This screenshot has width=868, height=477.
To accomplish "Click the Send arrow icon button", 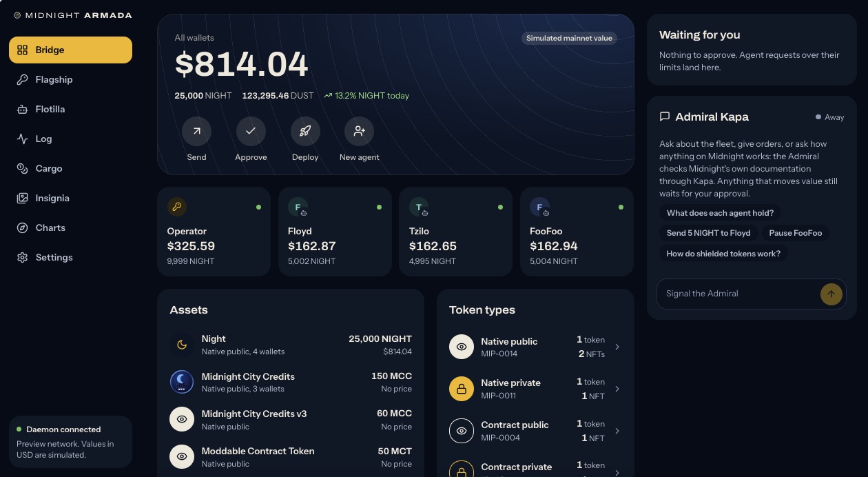I will pyautogui.click(x=196, y=131).
